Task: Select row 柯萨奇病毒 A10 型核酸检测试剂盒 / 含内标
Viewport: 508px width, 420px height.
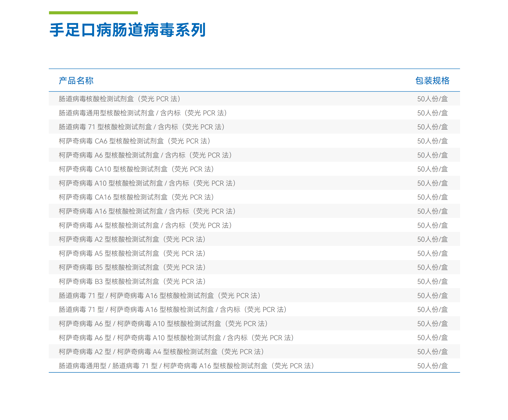Action: point(254,183)
